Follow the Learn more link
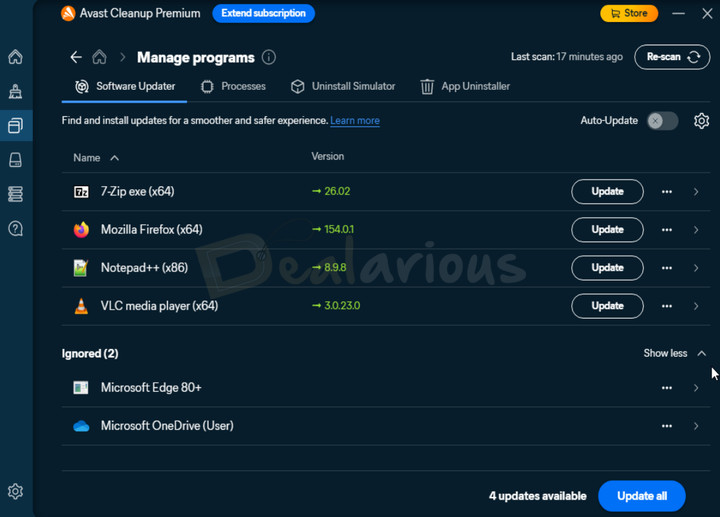This screenshot has width=720, height=517. (x=355, y=121)
